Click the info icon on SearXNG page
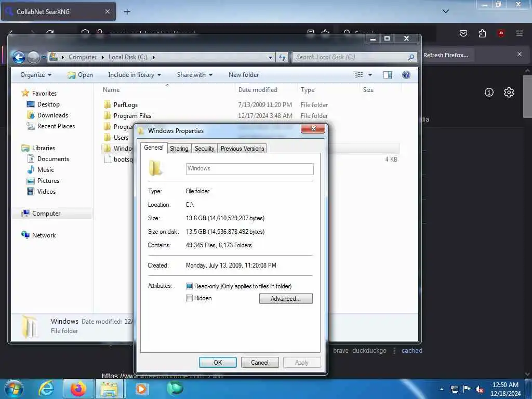 pyautogui.click(x=489, y=92)
